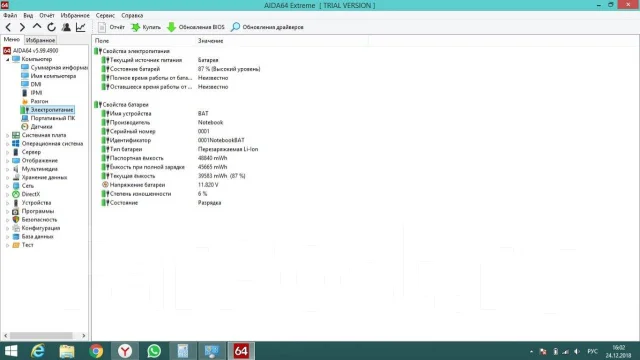Viewport: 640px width, 360px height.
Task: Expand the DirectX node arrow
Action: (x=7, y=195)
